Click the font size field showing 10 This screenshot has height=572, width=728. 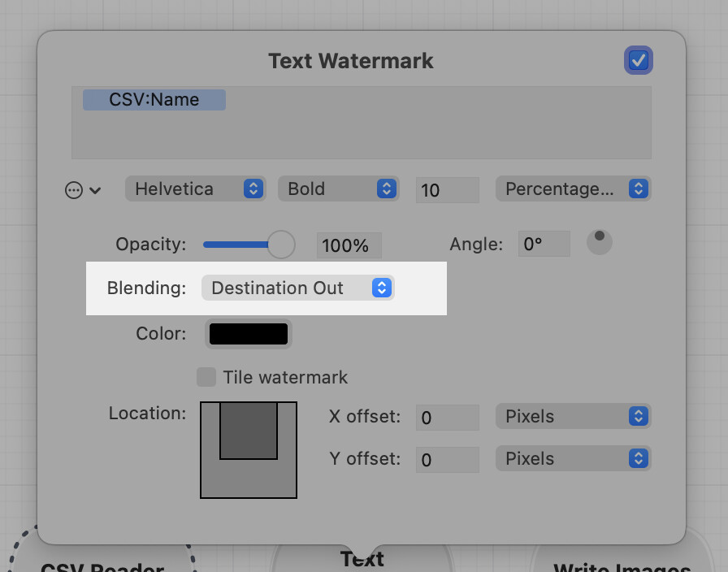click(x=447, y=190)
